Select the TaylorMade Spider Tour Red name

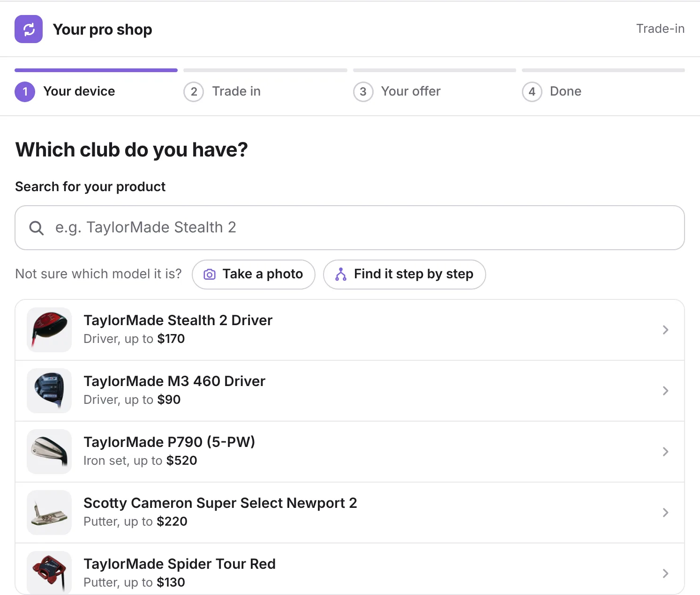click(x=180, y=564)
